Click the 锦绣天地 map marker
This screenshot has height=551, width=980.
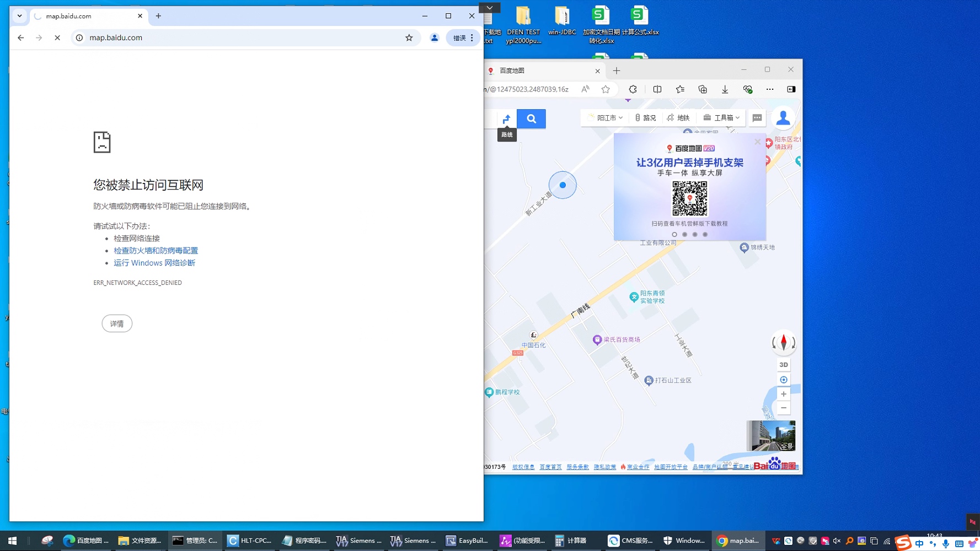745,247
